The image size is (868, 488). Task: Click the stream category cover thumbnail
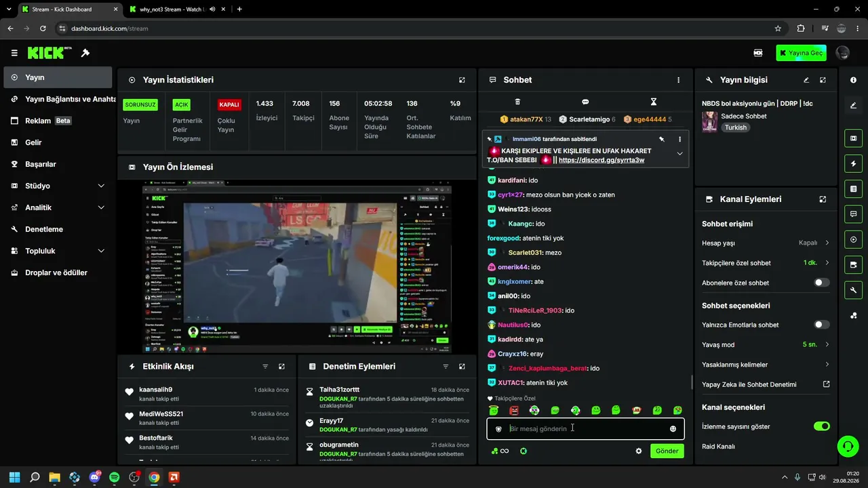710,121
